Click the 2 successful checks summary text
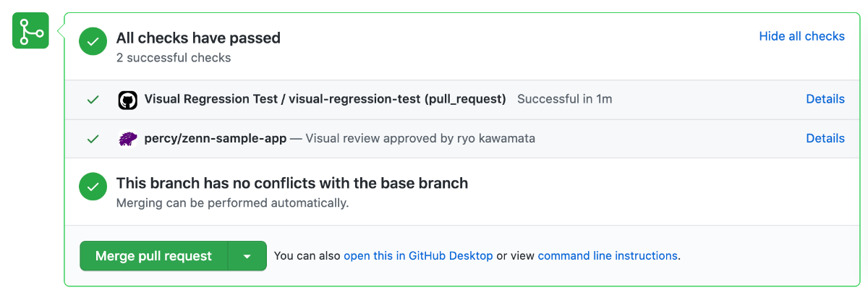Screen dimensions: 868x298 click(174, 58)
